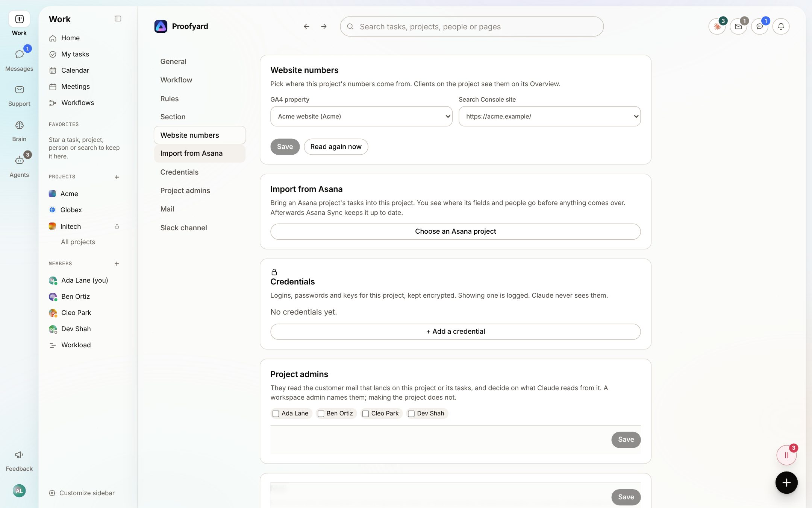Check Ben Ortiz as project admin
The image size is (812, 508).
(x=321, y=414)
